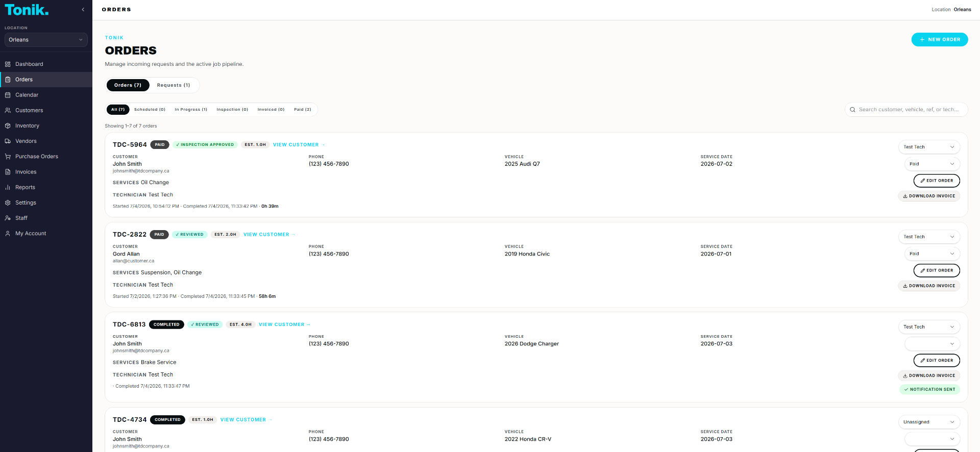Click the Orders clipboard icon in sidebar
The image size is (980, 452).
pyautogui.click(x=8, y=80)
